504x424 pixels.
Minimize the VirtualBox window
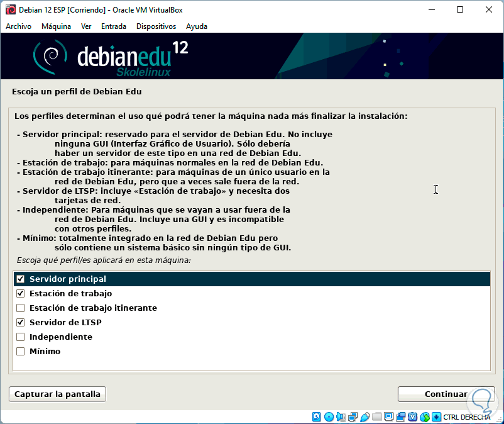tap(432, 9)
